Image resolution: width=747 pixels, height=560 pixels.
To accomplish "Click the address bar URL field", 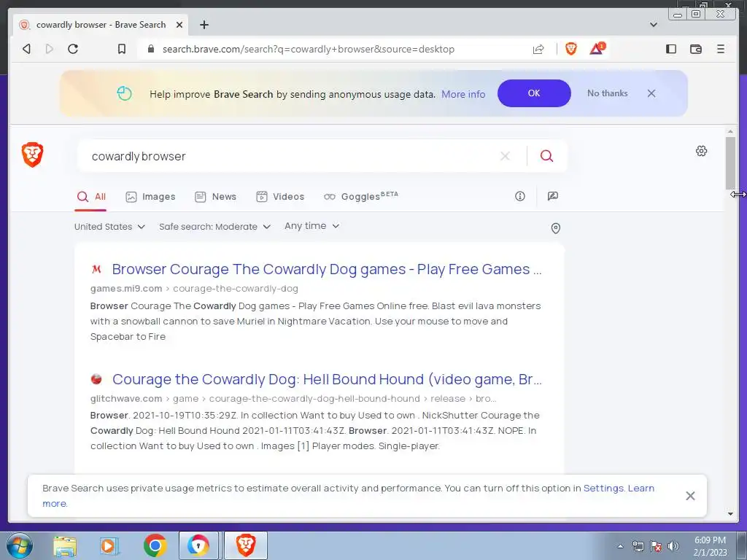I will [x=333, y=49].
